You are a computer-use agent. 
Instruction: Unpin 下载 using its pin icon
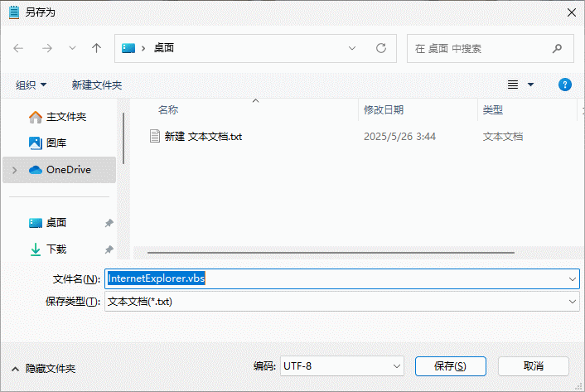coord(109,249)
